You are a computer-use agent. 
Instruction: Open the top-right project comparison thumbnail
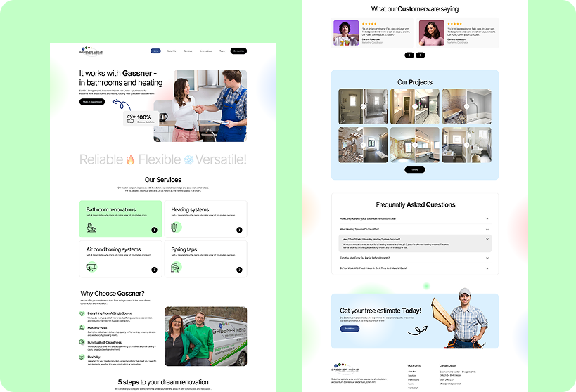pos(466,105)
